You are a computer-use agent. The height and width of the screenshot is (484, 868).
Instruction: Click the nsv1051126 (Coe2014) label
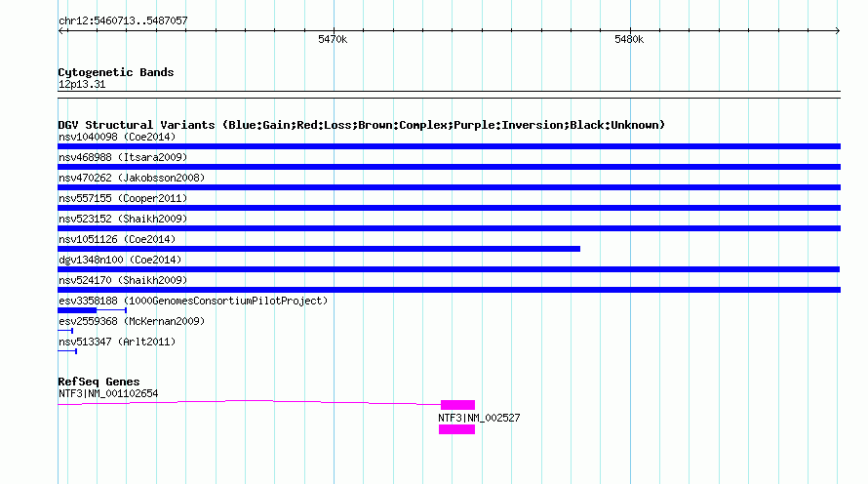click(117, 239)
